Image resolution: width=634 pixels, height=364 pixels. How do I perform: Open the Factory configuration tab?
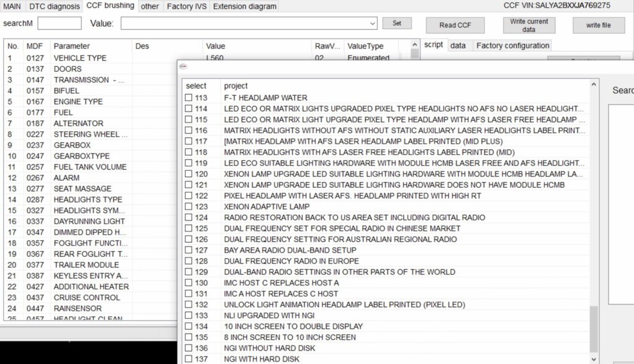click(511, 45)
